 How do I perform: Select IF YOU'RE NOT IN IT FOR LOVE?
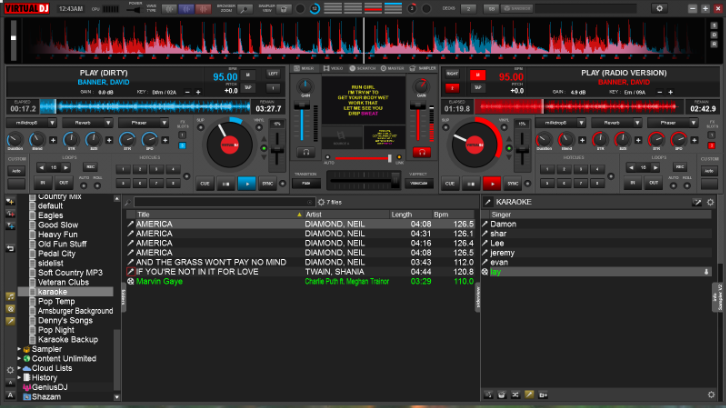point(301,272)
